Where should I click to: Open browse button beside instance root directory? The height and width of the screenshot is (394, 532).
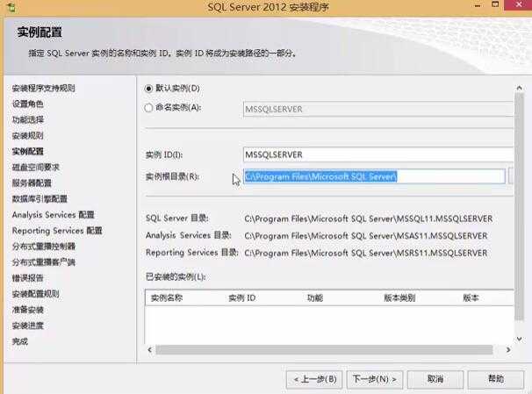click(x=511, y=176)
